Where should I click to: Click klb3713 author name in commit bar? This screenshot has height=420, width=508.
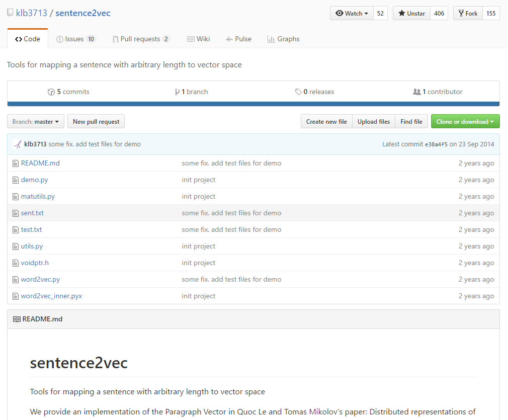[35, 144]
